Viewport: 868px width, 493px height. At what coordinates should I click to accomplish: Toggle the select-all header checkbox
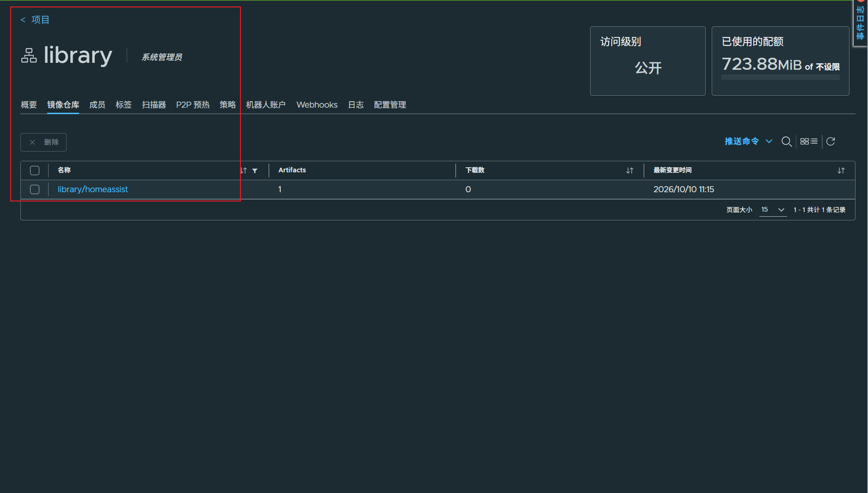click(35, 170)
